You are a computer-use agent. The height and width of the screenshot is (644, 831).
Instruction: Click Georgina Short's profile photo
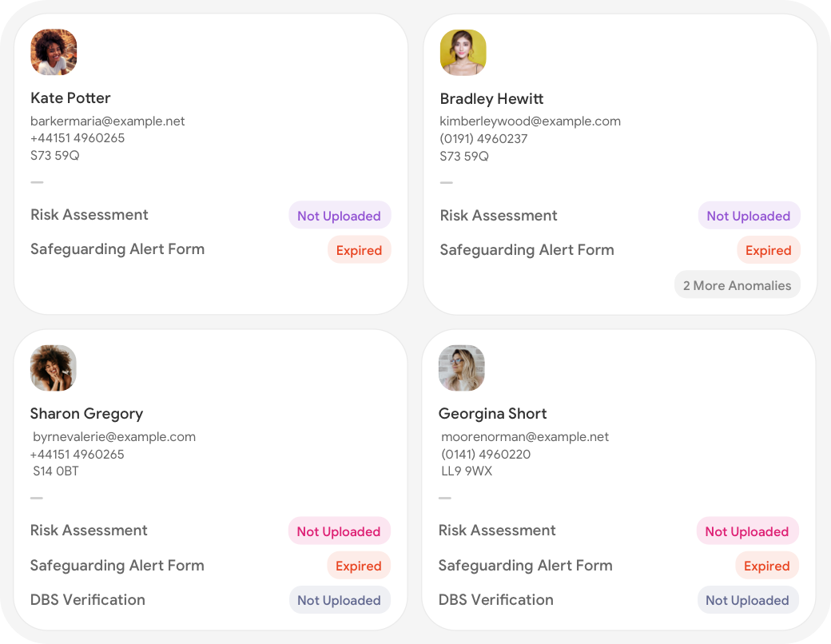pos(462,368)
